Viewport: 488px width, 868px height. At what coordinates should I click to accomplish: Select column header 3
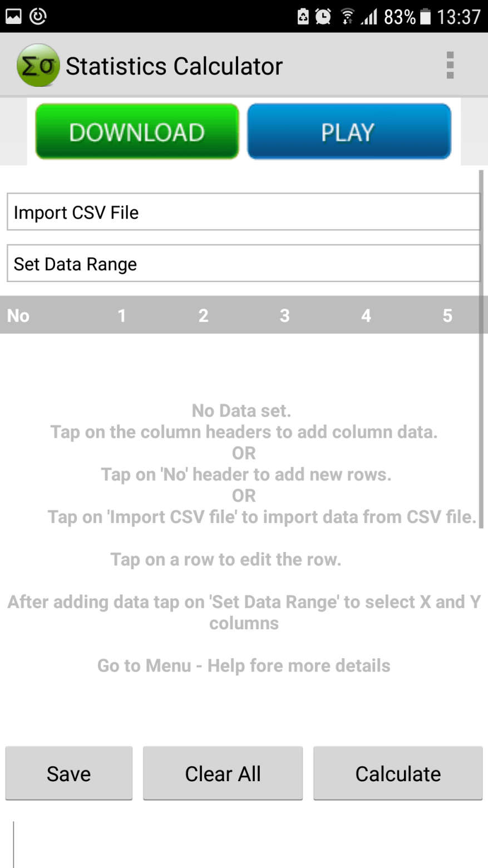coord(284,315)
